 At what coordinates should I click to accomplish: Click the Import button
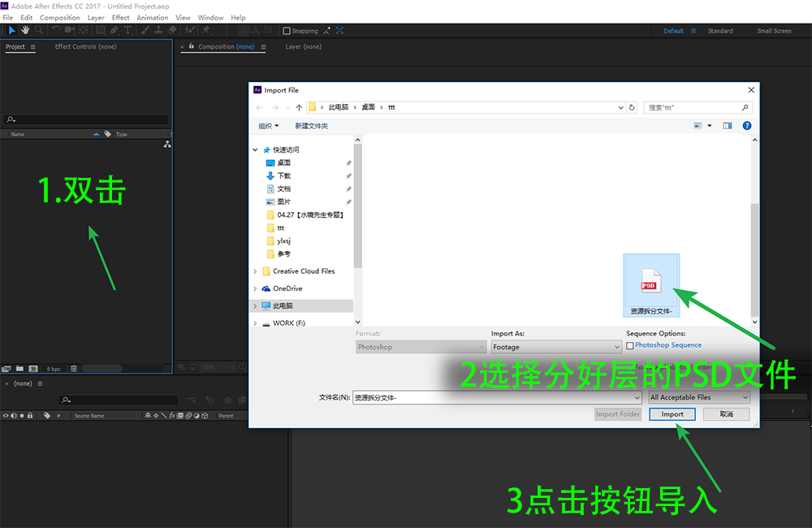[x=672, y=414]
